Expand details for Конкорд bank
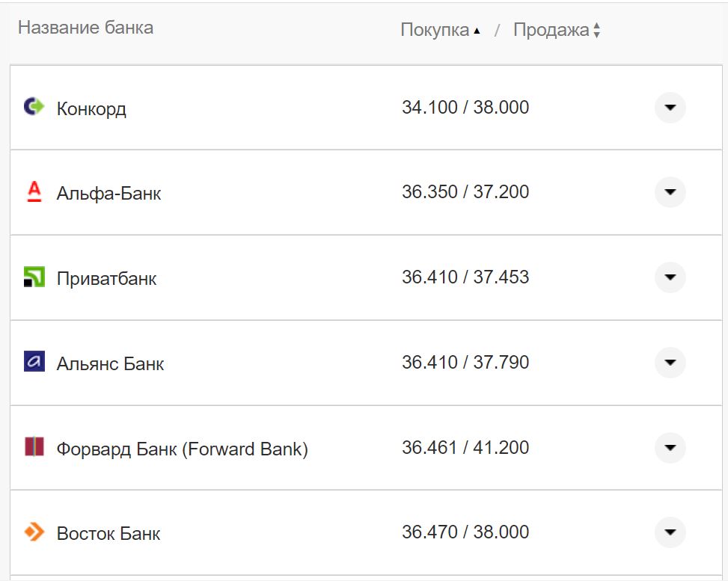Screen dimensions: 728x581 [670, 107]
